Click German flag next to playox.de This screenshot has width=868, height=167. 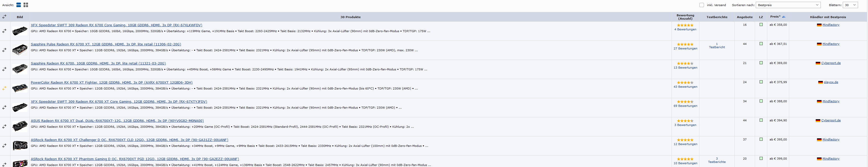pyautogui.click(x=821, y=83)
